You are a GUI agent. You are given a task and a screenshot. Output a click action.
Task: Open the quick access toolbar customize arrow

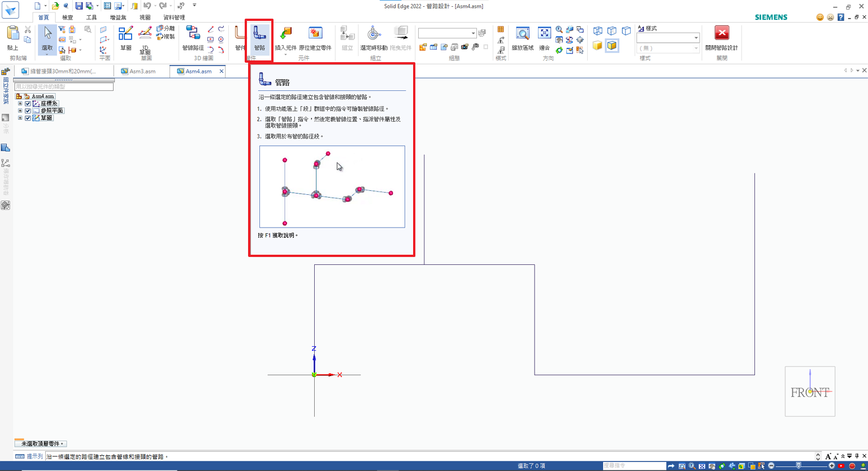[194, 6]
